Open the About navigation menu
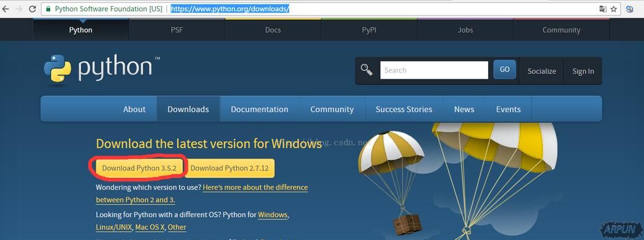This screenshot has width=644, height=240. [x=134, y=109]
